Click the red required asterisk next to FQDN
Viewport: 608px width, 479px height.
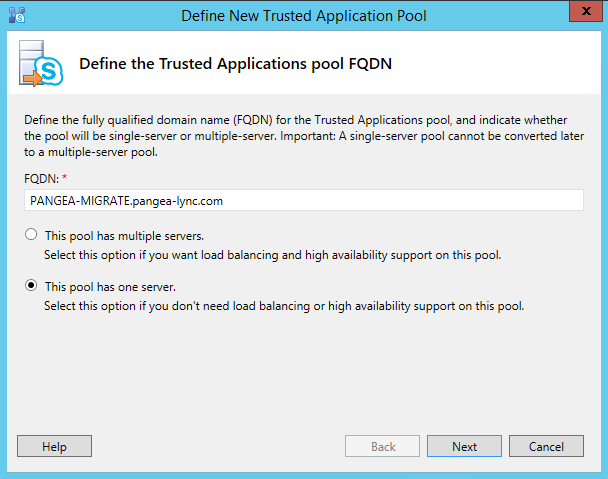[64, 177]
